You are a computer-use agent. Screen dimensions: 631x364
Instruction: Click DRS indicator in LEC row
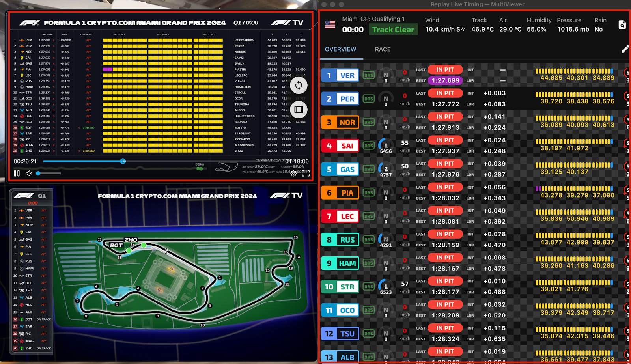pyautogui.click(x=369, y=216)
